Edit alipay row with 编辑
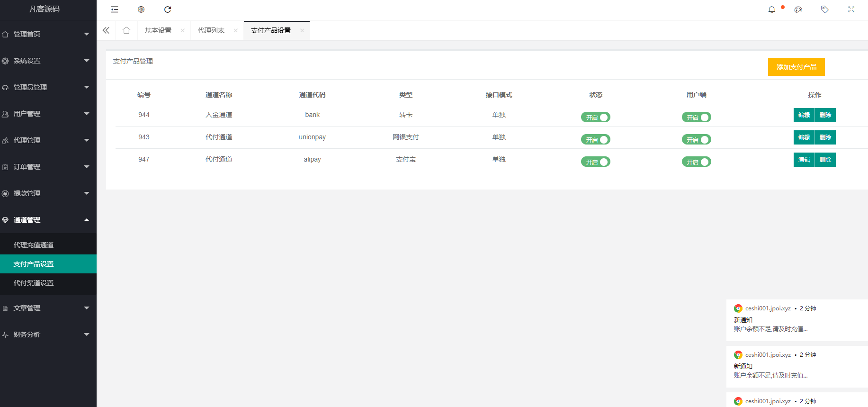 point(804,160)
